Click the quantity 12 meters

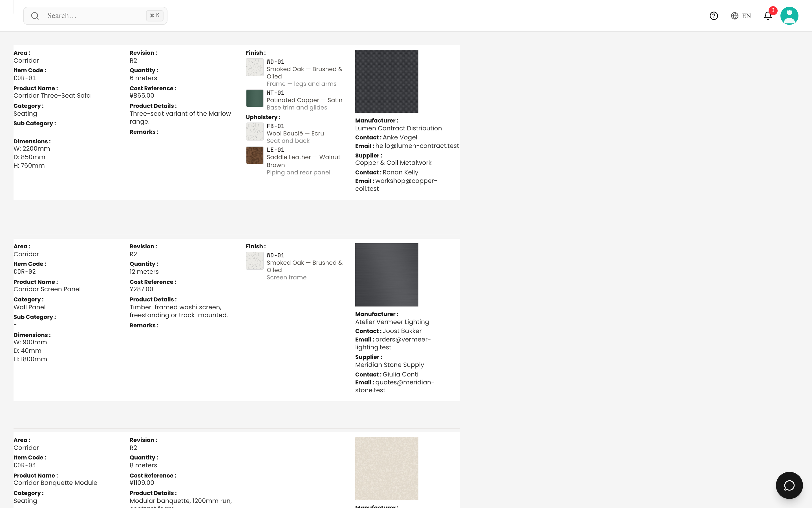click(144, 271)
